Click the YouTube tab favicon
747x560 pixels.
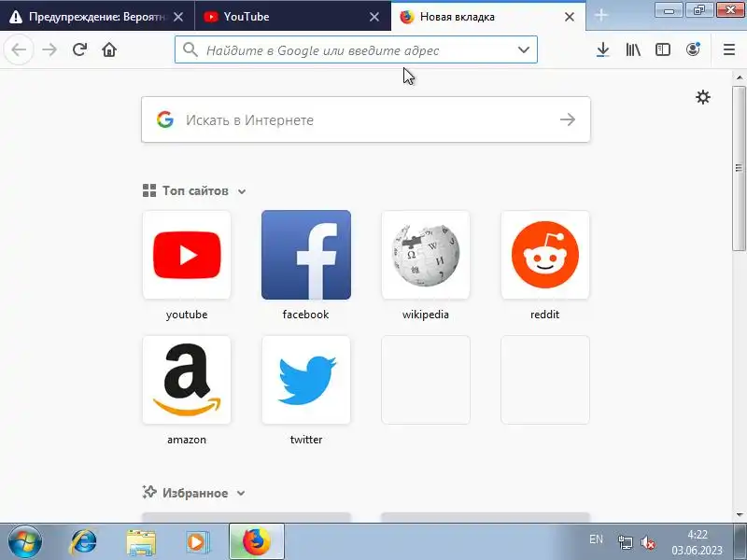coord(211,17)
